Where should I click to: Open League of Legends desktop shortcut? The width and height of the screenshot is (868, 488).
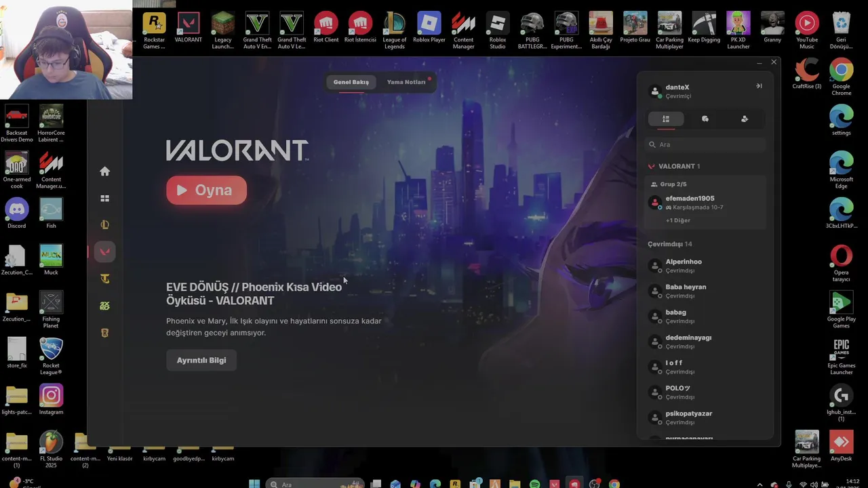395,30
